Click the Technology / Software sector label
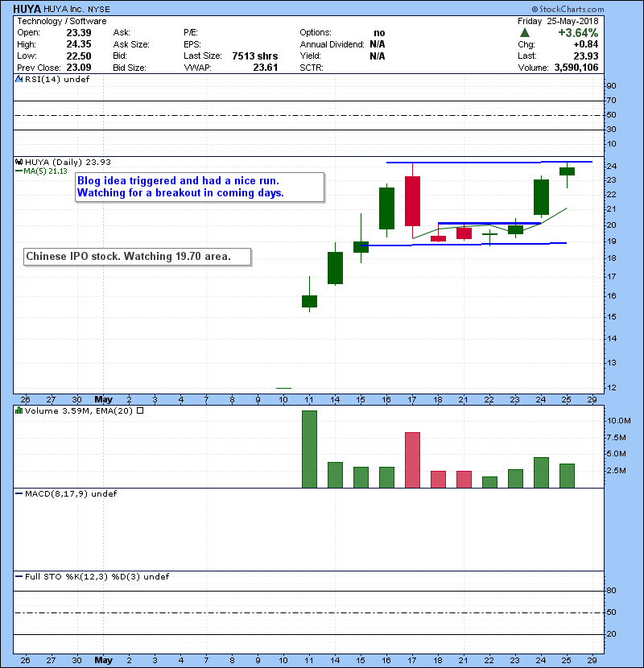 pyautogui.click(x=62, y=21)
